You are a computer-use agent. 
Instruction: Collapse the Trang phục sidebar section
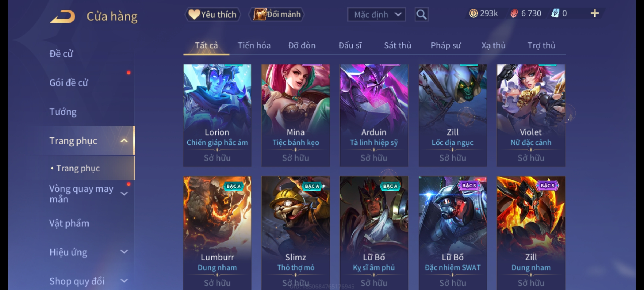[124, 141]
